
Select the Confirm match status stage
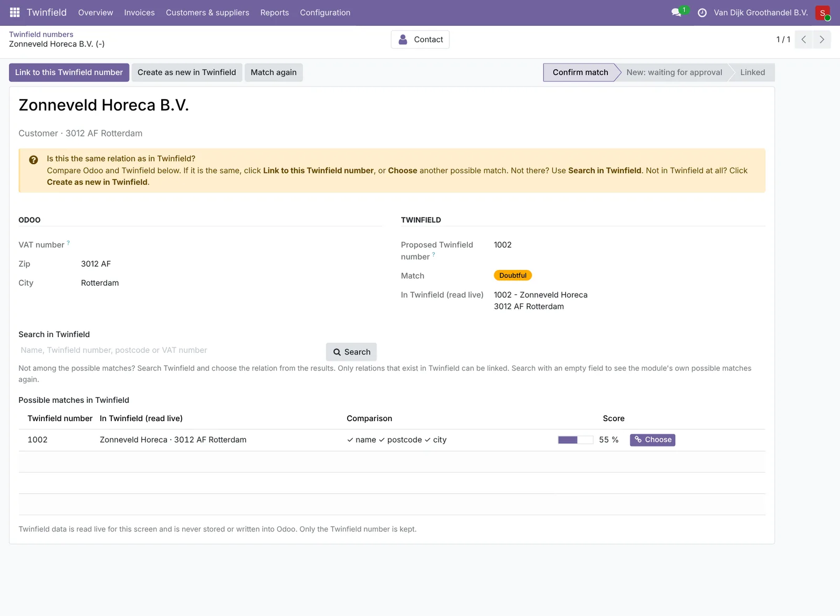click(580, 72)
